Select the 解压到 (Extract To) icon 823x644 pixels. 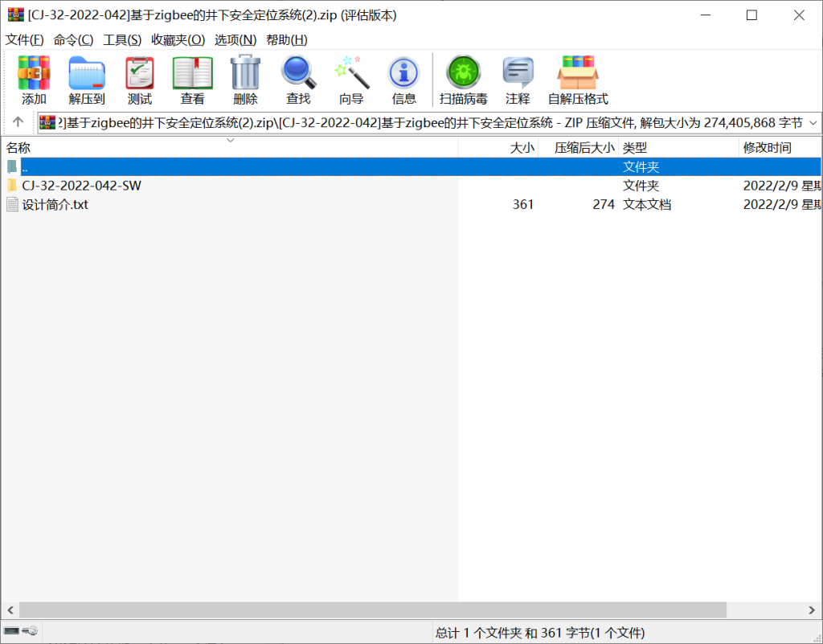pos(87,76)
